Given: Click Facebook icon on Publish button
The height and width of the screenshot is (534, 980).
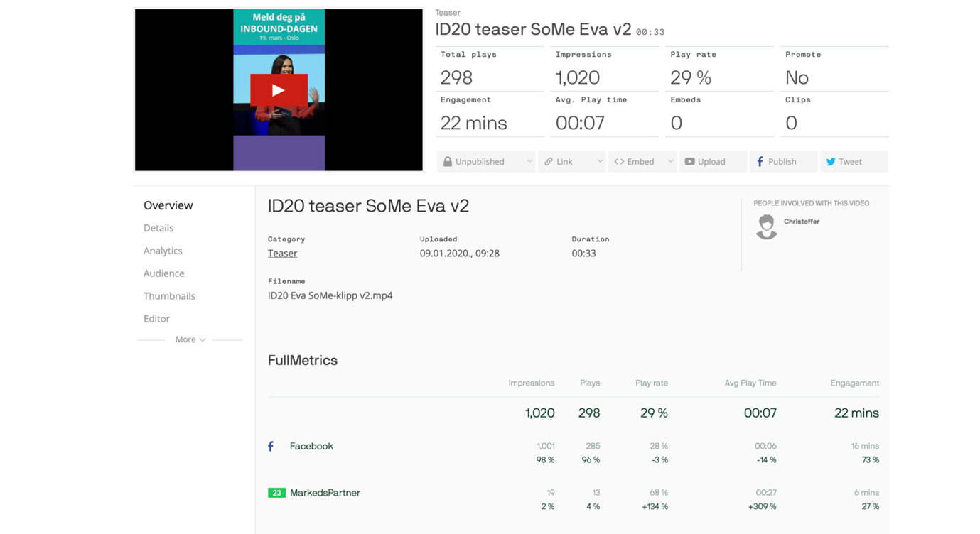Looking at the screenshot, I should point(760,162).
